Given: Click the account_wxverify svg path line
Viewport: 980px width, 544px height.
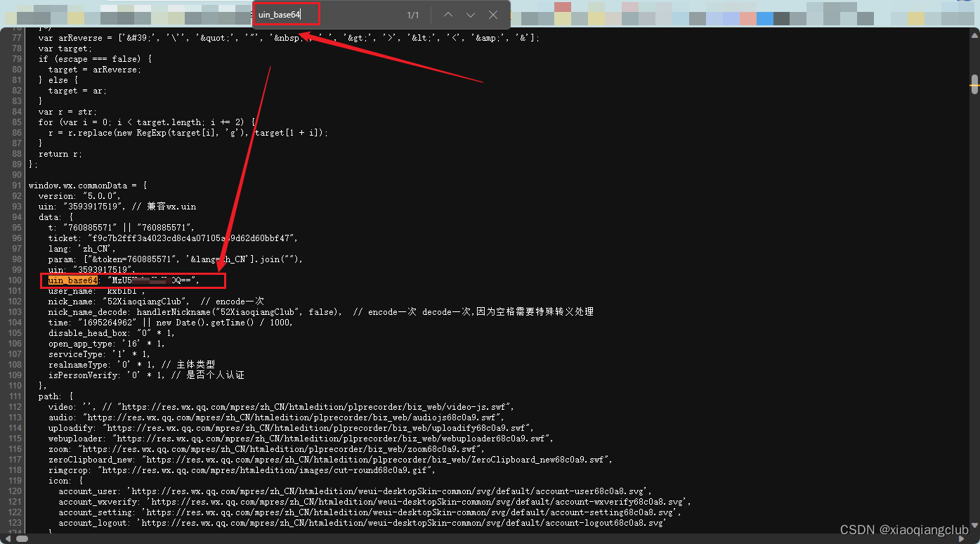Looking at the screenshot, I should 374,502.
